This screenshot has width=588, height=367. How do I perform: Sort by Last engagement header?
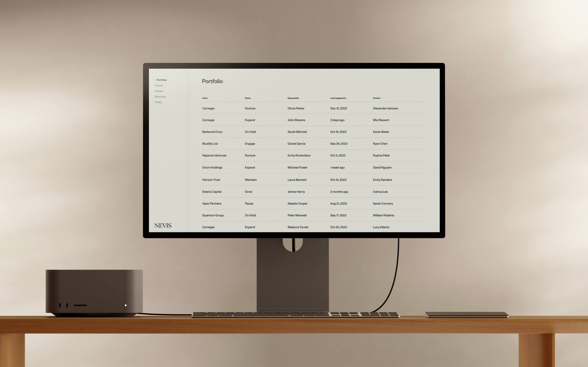coord(338,98)
